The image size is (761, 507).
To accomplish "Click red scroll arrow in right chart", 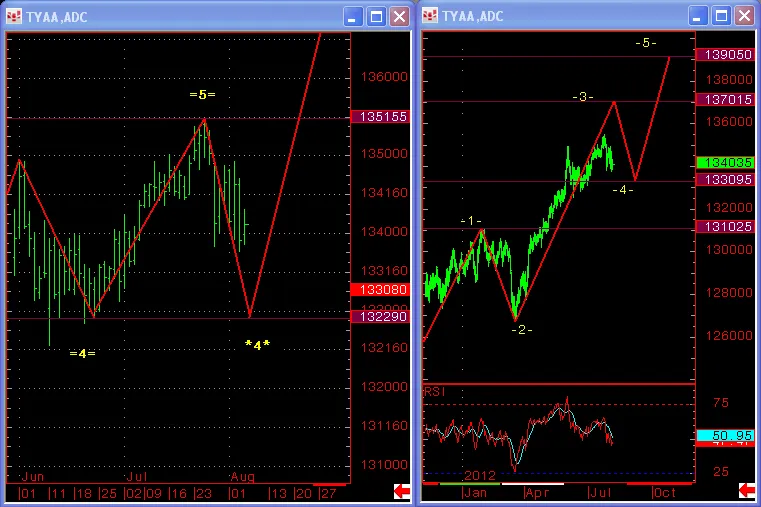I will 746,490.
